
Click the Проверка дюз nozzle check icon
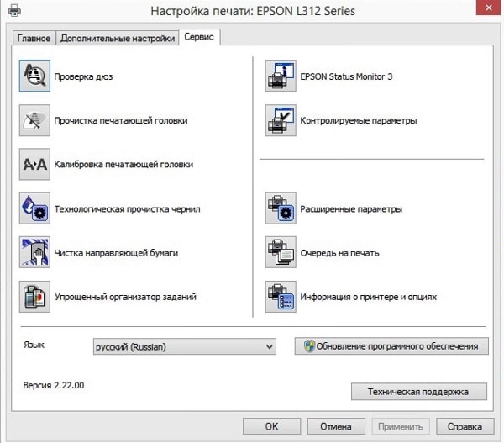pos(34,76)
